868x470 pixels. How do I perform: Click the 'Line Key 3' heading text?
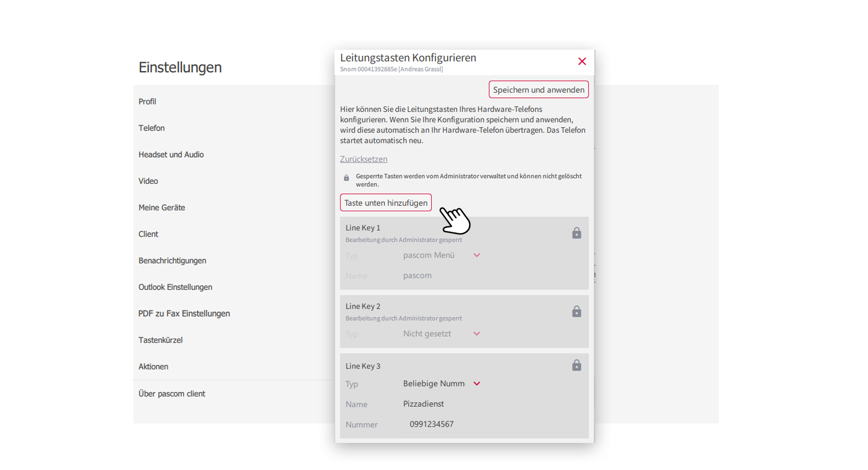pyautogui.click(x=363, y=366)
